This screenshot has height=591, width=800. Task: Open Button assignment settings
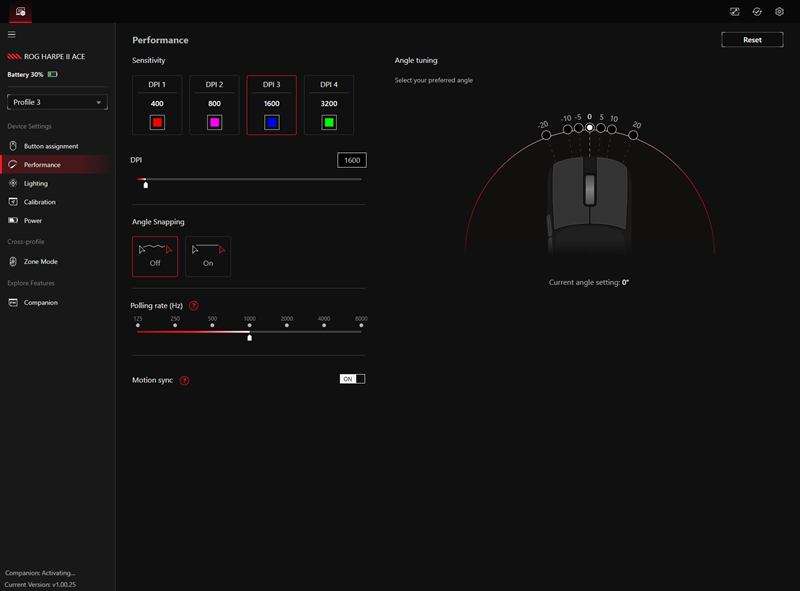[x=50, y=146]
